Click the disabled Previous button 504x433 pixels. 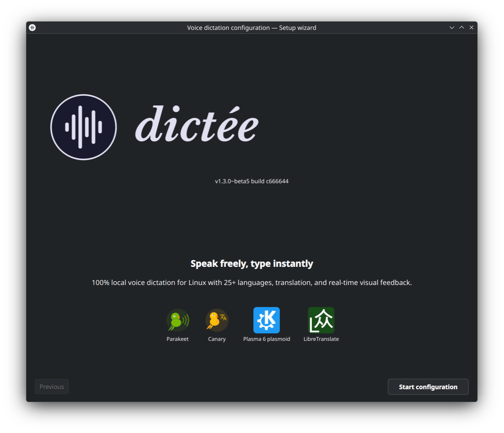(x=52, y=387)
